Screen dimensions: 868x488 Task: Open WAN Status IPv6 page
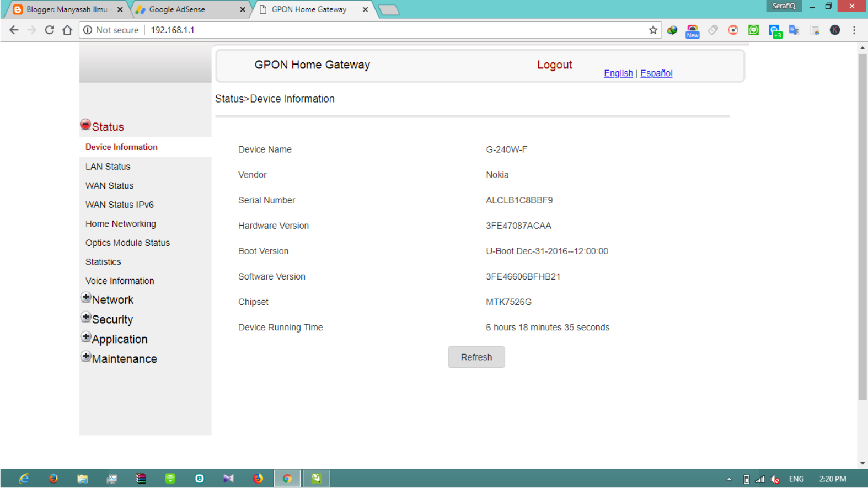(x=119, y=205)
